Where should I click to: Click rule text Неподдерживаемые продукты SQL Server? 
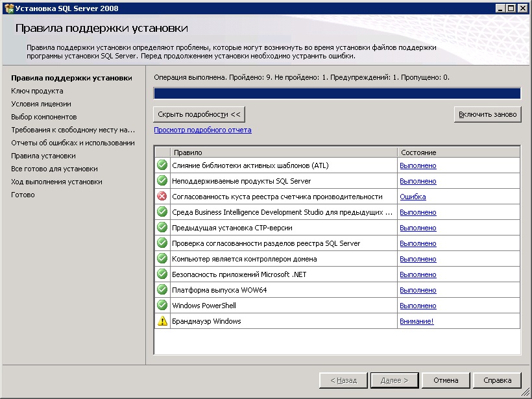241,181
